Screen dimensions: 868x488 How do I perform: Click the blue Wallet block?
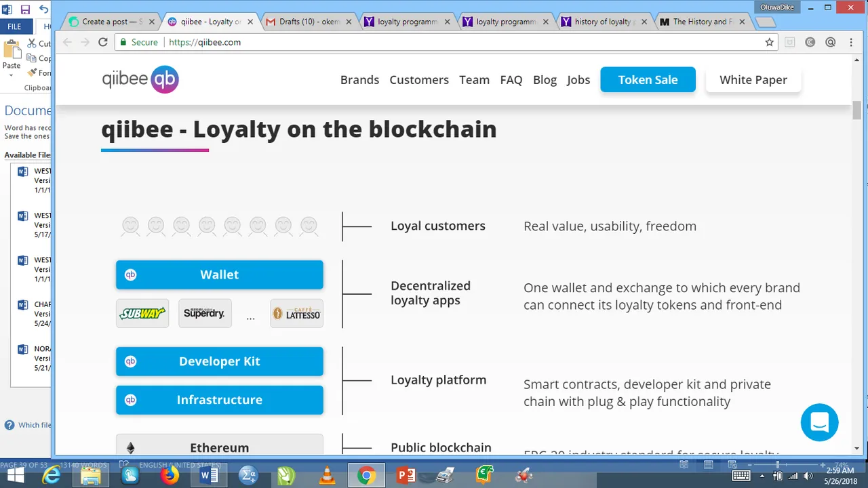tap(220, 274)
